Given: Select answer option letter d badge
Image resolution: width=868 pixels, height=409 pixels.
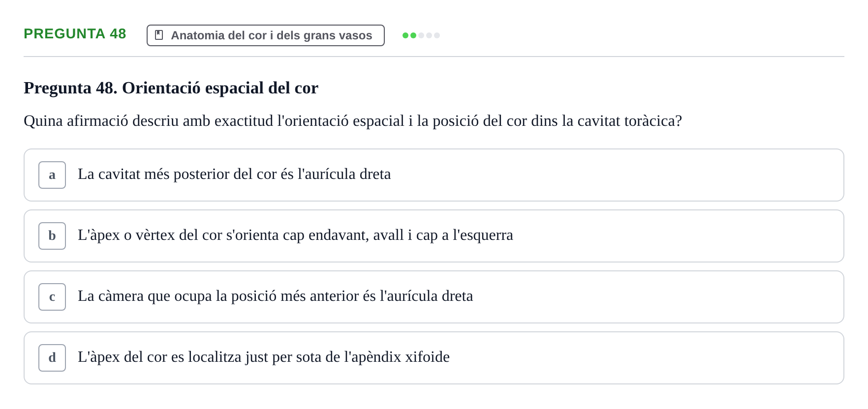Looking at the screenshot, I should click(52, 358).
